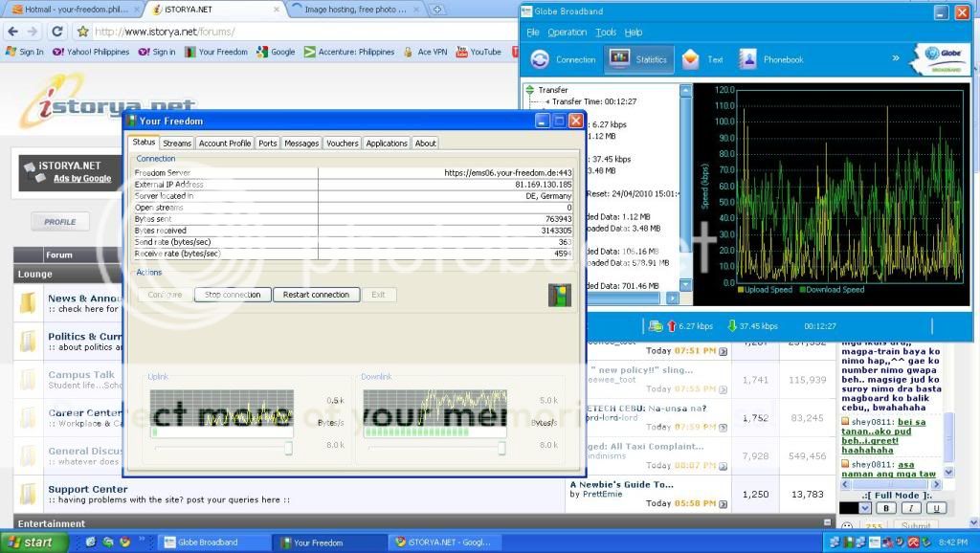Collapse the Transfer tree node
980x553 pixels.
tap(529, 90)
